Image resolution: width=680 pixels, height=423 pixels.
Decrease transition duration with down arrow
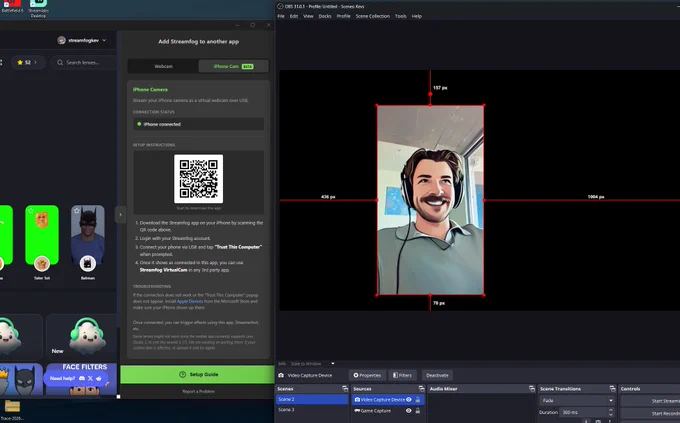pos(611,415)
